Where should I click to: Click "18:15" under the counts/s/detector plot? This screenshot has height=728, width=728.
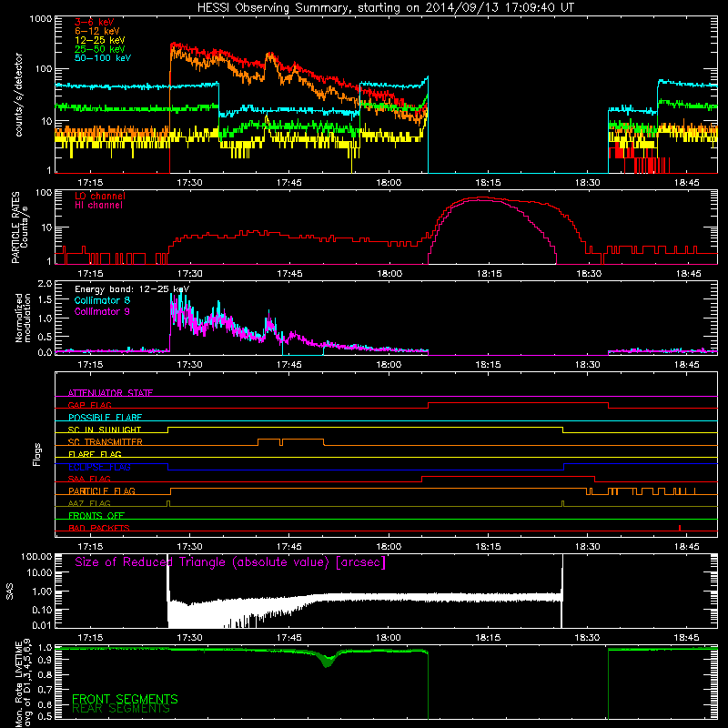pos(488,183)
